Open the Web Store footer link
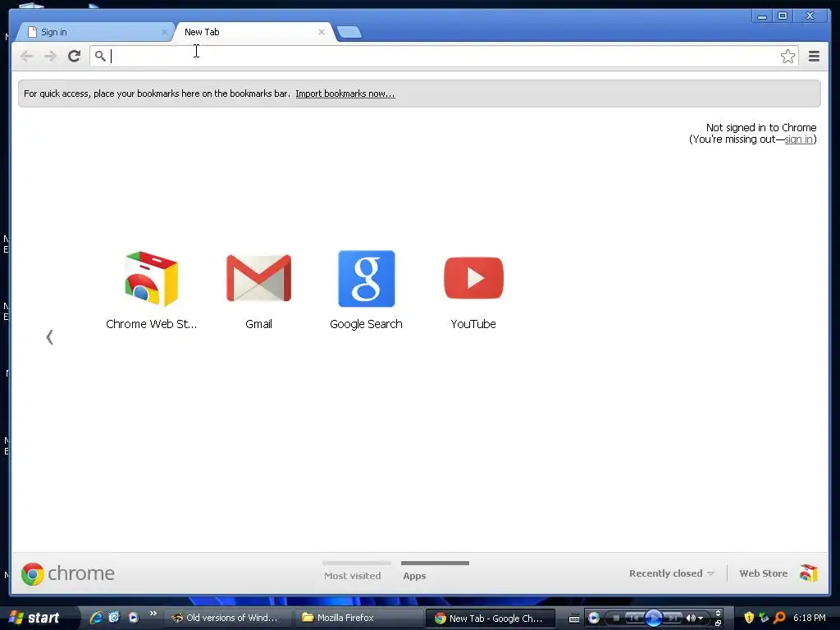The height and width of the screenshot is (630, 840). [x=764, y=573]
